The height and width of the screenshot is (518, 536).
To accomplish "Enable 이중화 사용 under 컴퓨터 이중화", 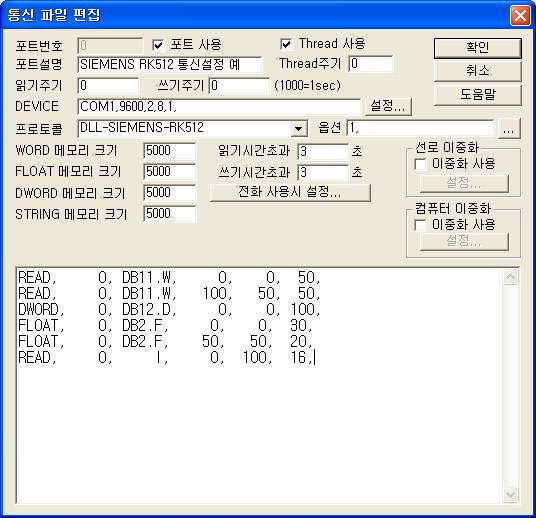I will (420, 225).
